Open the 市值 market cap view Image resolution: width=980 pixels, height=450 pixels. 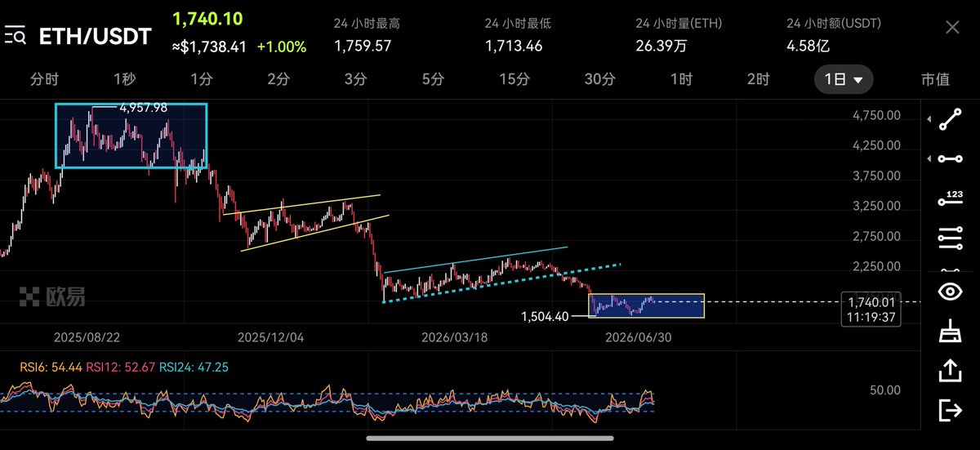point(935,79)
